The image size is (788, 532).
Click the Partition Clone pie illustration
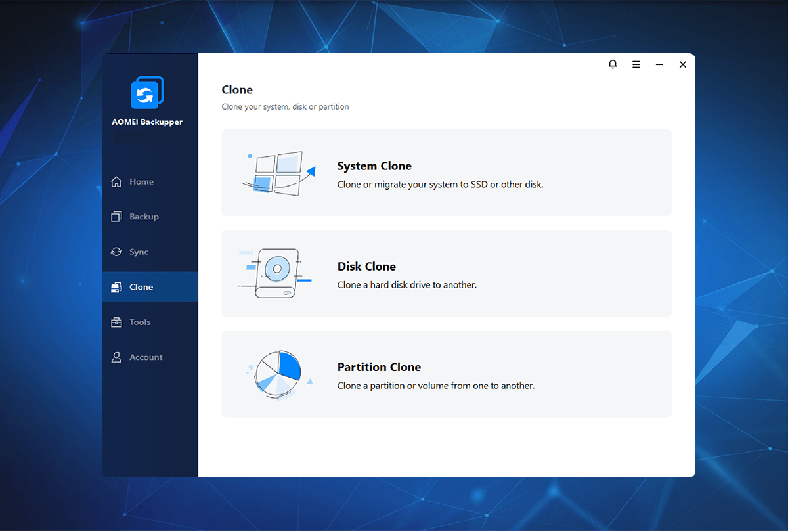coord(277,373)
